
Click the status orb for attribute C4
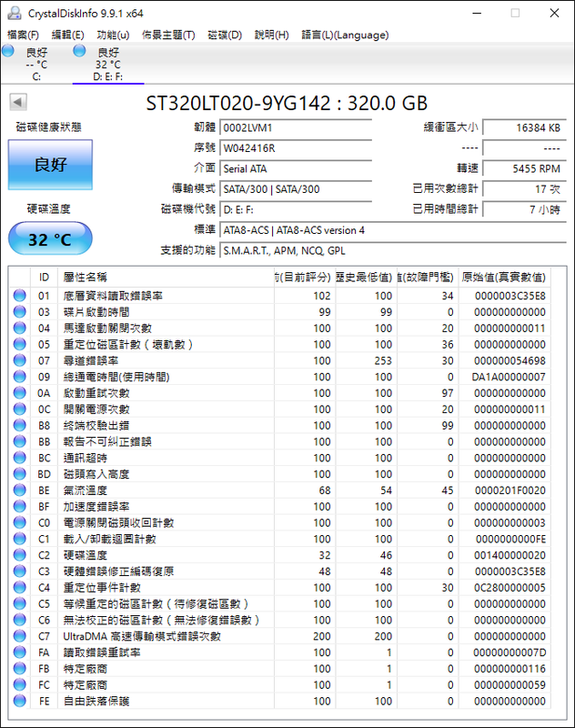coord(20,587)
